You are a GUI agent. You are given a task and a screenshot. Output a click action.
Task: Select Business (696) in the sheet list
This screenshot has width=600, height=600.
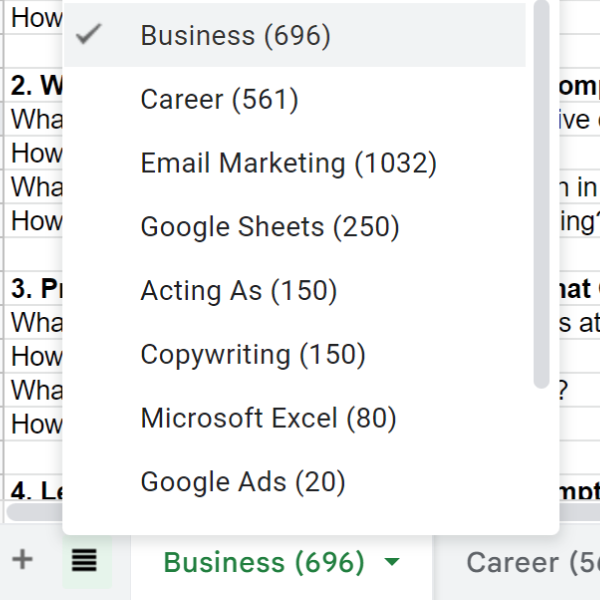click(x=235, y=36)
